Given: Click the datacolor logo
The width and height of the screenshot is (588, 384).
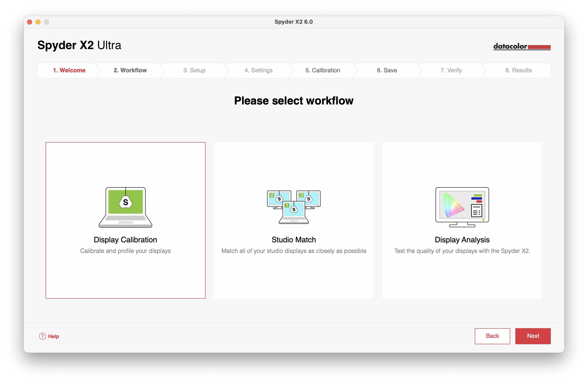Looking at the screenshot, I should pyautogui.click(x=522, y=46).
